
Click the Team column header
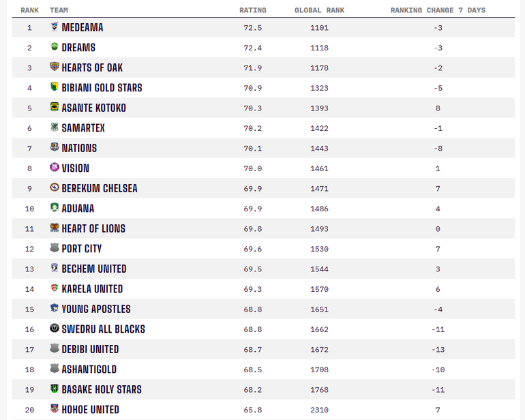pos(59,10)
